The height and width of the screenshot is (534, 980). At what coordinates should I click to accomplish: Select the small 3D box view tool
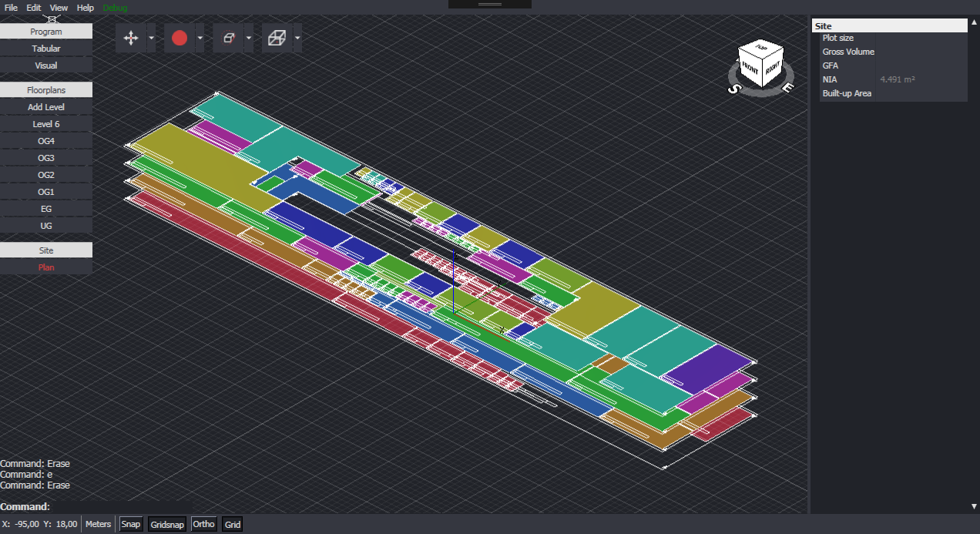tap(228, 38)
